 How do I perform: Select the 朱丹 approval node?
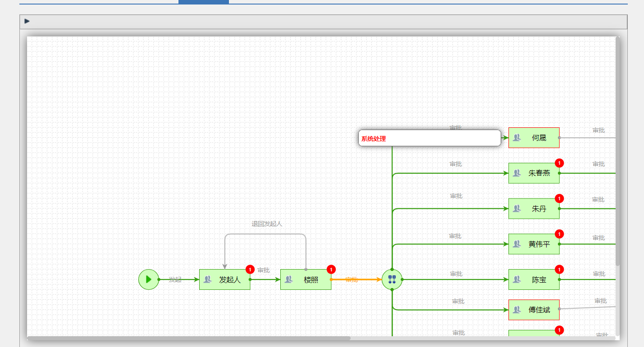(x=534, y=209)
